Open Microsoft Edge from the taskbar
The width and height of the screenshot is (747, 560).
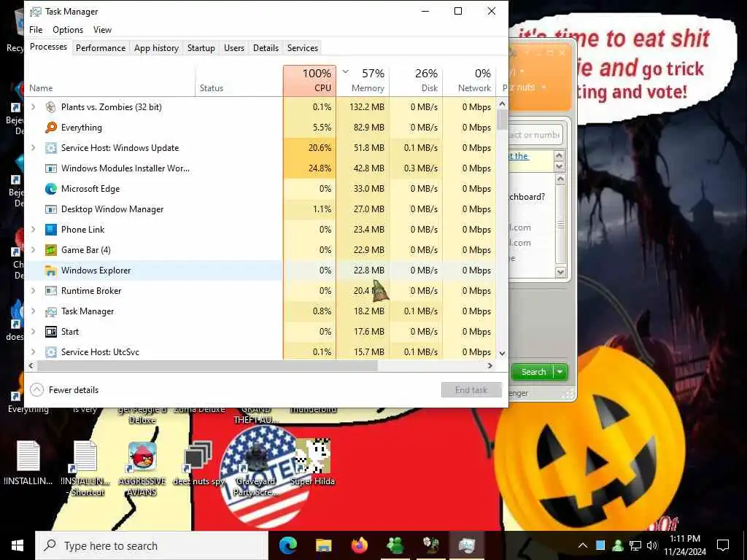point(287,545)
